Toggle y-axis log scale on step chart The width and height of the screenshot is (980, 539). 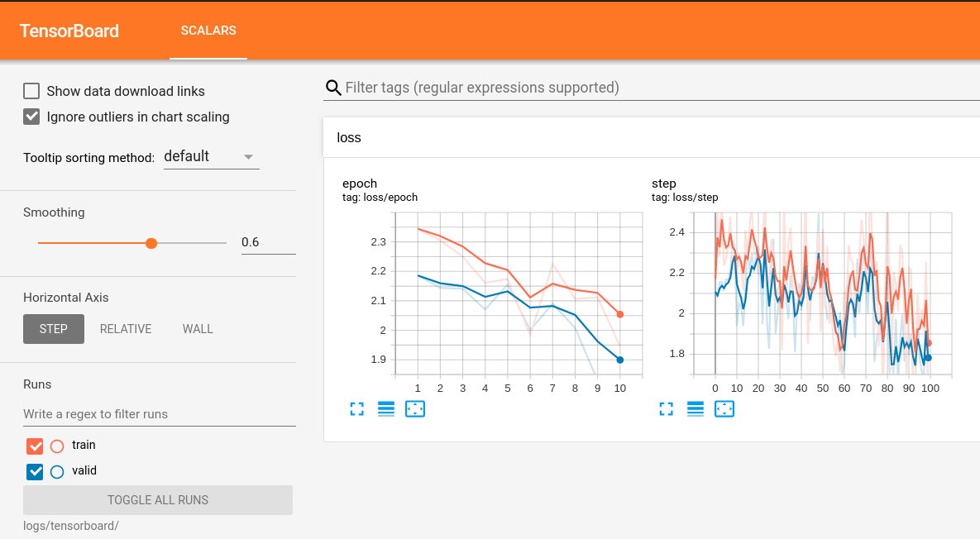point(696,408)
